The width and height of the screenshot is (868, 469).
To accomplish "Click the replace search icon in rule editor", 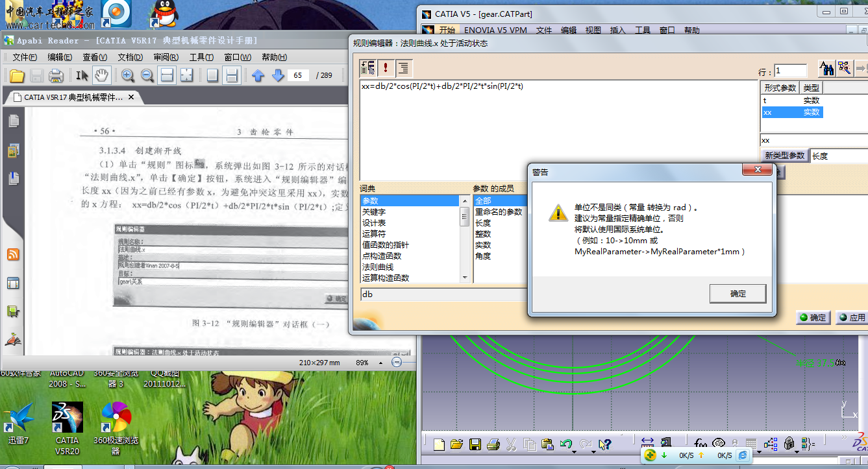I will (844, 67).
